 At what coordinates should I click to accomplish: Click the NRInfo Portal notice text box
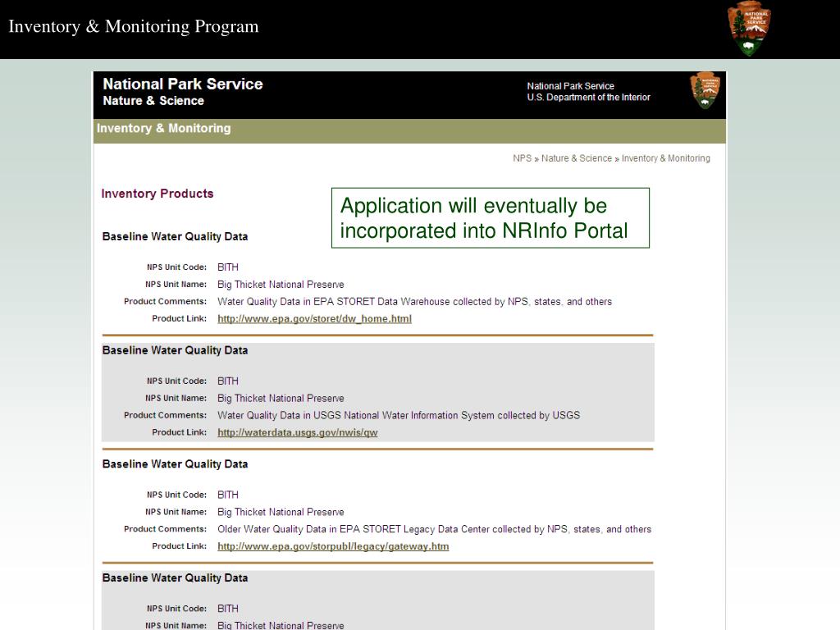(x=491, y=218)
